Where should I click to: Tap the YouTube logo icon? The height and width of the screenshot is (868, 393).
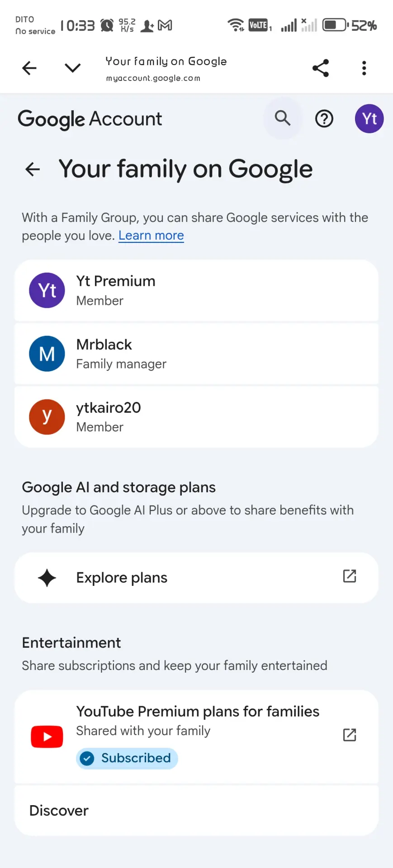(x=47, y=736)
